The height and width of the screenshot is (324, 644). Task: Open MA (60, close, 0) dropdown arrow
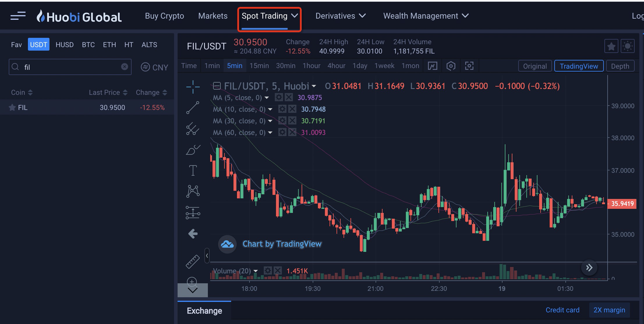pyautogui.click(x=270, y=133)
